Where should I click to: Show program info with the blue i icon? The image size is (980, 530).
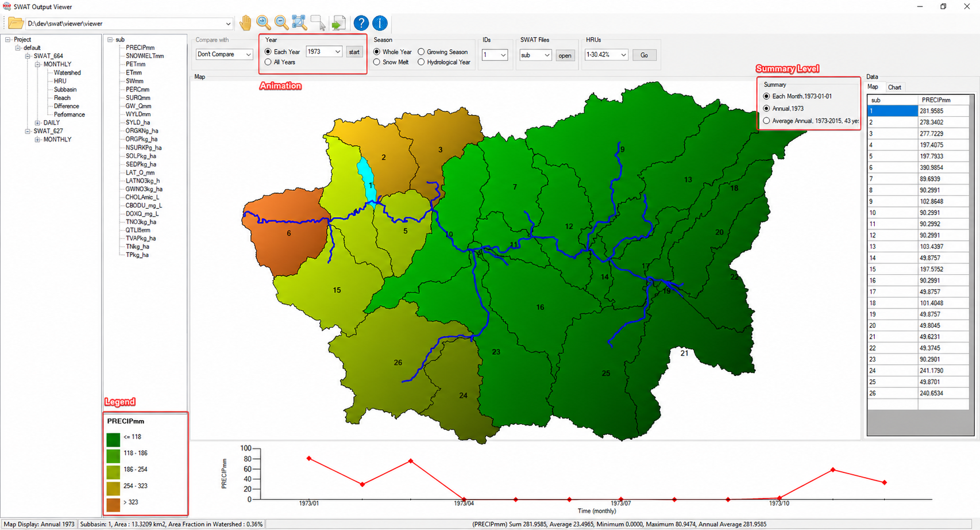[380, 23]
